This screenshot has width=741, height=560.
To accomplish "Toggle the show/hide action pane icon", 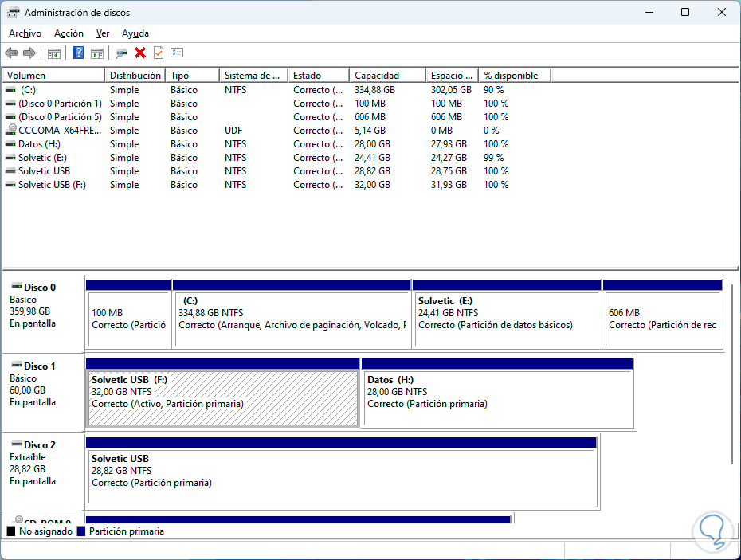I will (x=97, y=53).
